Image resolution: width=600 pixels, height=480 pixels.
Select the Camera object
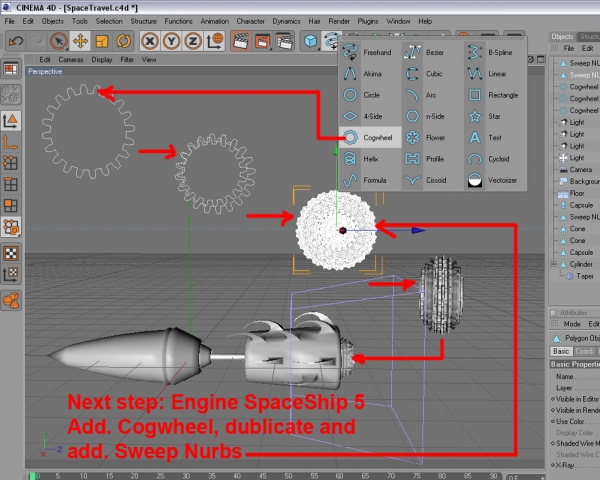[x=581, y=170]
